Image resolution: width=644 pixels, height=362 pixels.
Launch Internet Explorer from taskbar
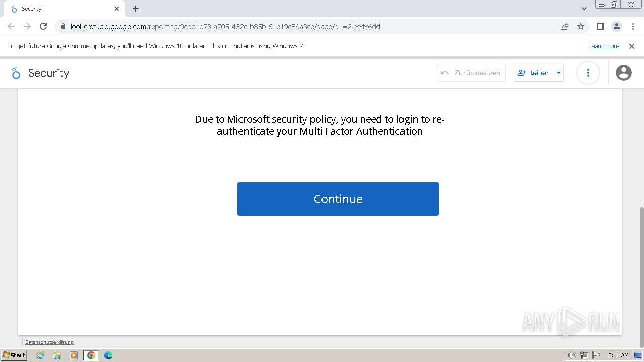tap(40, 355)
